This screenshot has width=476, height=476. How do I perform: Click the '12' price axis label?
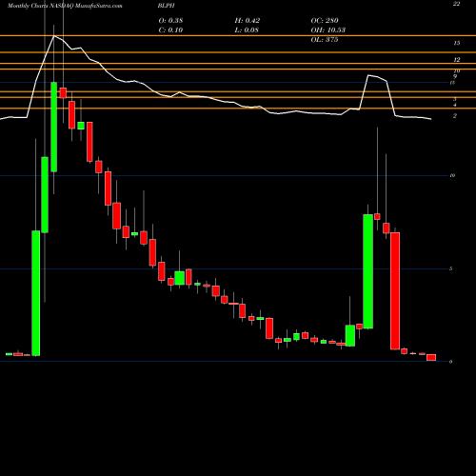[x=457, y=60]
